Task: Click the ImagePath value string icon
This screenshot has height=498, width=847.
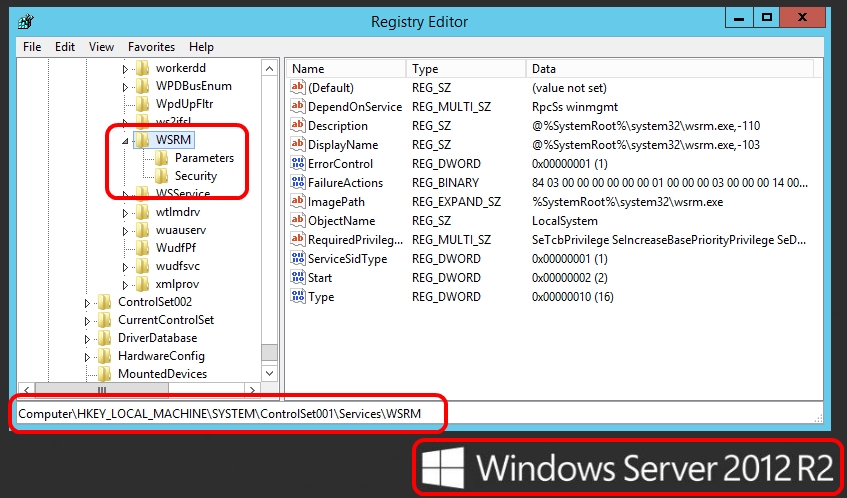Action: [x=298, y=201]
